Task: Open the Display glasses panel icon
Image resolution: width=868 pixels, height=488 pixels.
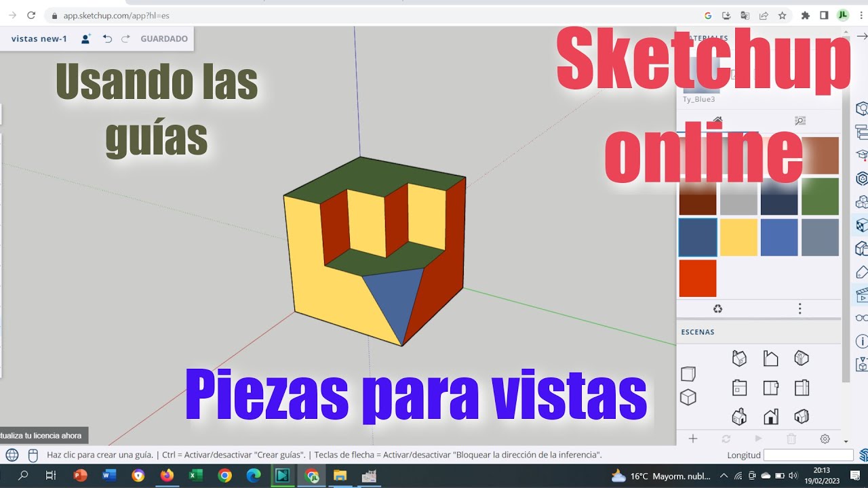Action: coord(862,318)
